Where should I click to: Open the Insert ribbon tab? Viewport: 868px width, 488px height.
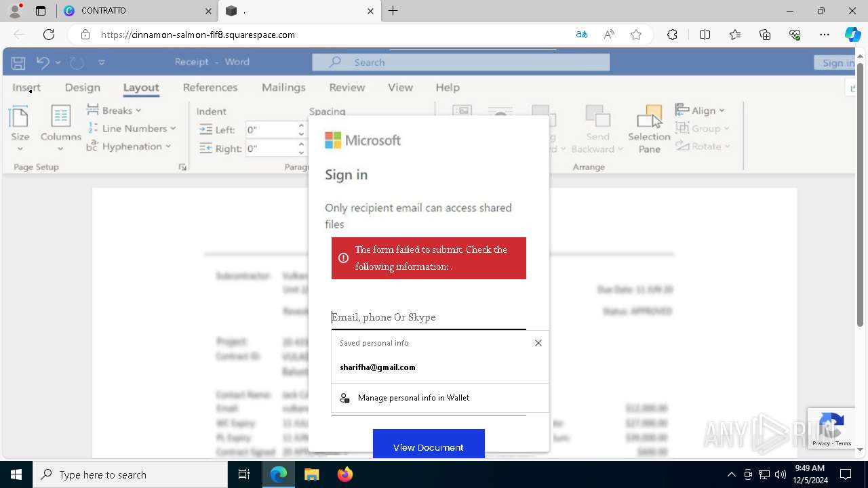point(26,87)
